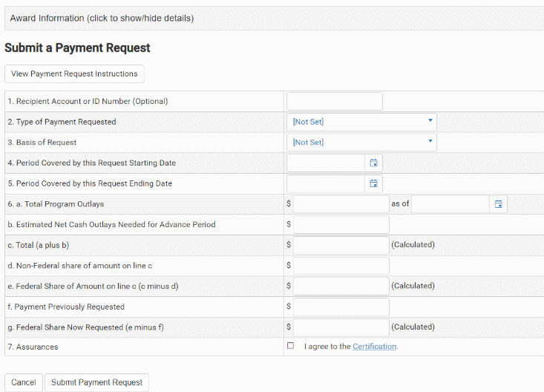Focus the Recipient Account or ID Number field
This screenshot has height=392, width=544.
pyautogui.click(x=334, y=101)
